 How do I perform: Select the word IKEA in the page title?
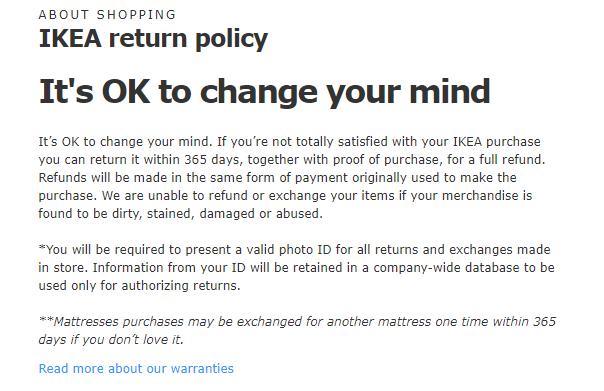coord(70,39)
